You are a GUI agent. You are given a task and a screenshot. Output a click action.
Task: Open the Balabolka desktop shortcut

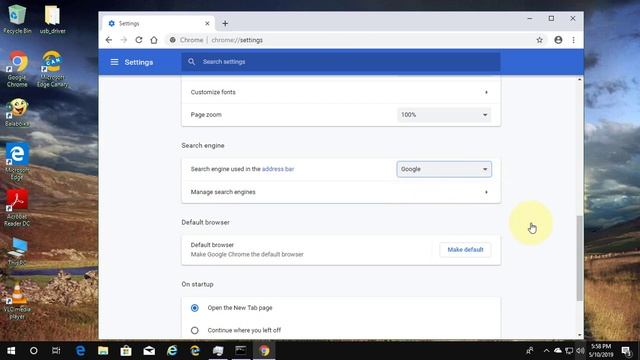point(17,112)
